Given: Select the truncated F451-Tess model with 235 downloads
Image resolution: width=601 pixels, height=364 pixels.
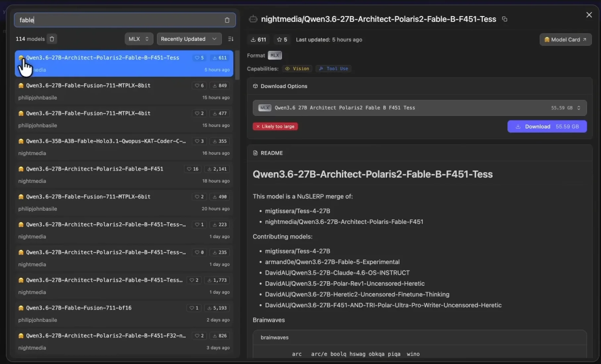Looking at the screenshot, I should 124,258.
